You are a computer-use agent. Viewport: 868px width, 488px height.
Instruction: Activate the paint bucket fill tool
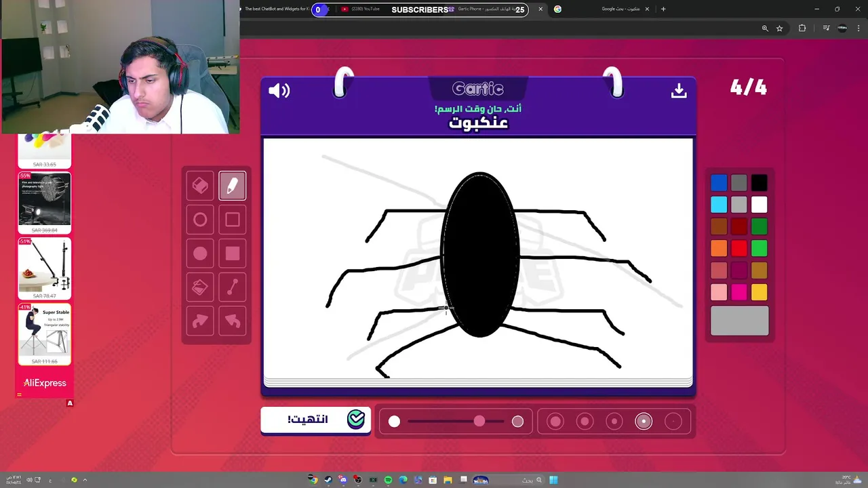tap(200, 287)
